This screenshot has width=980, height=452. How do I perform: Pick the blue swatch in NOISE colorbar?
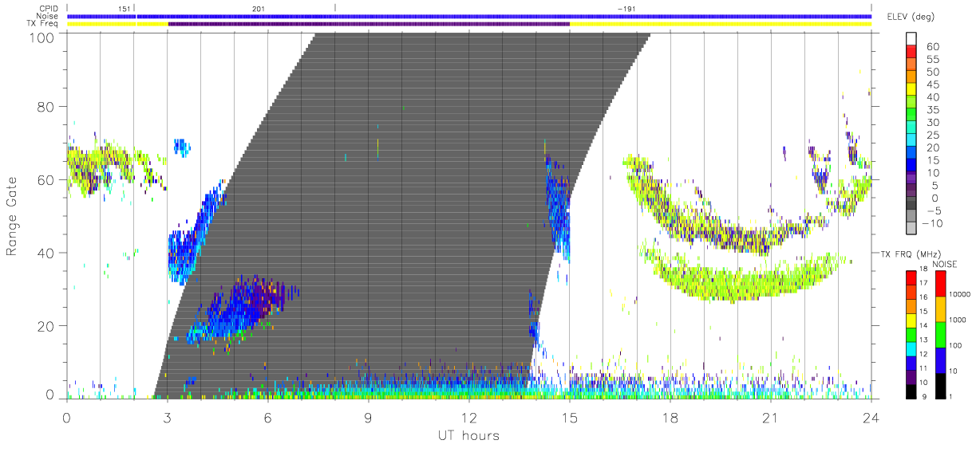(x=940, y=360)
